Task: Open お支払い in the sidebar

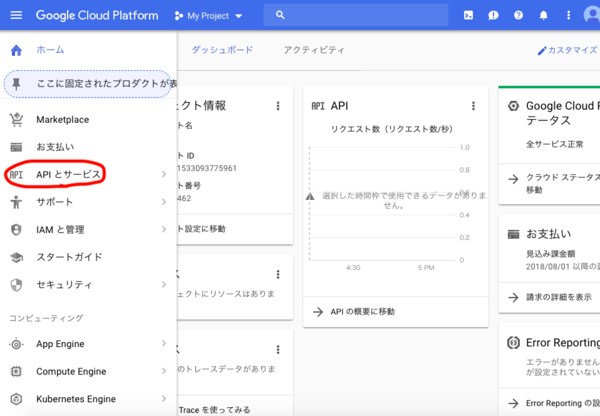Action: click(x=55, y=147)
